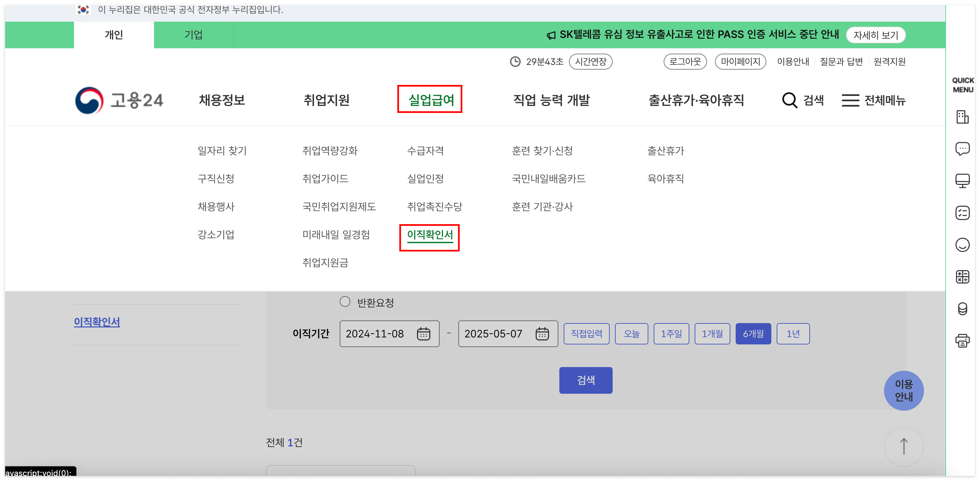Viewport: 980px width, 481px height.
Task: Click the printer quick menu icon
Action: click(962, 340)
